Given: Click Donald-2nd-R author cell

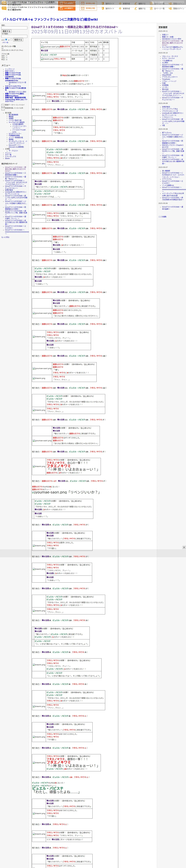Looking at the screenshot, I should (78, 55).
